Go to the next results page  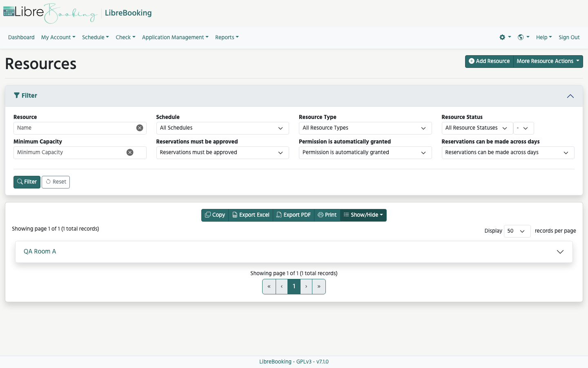(x=306, y=287)
